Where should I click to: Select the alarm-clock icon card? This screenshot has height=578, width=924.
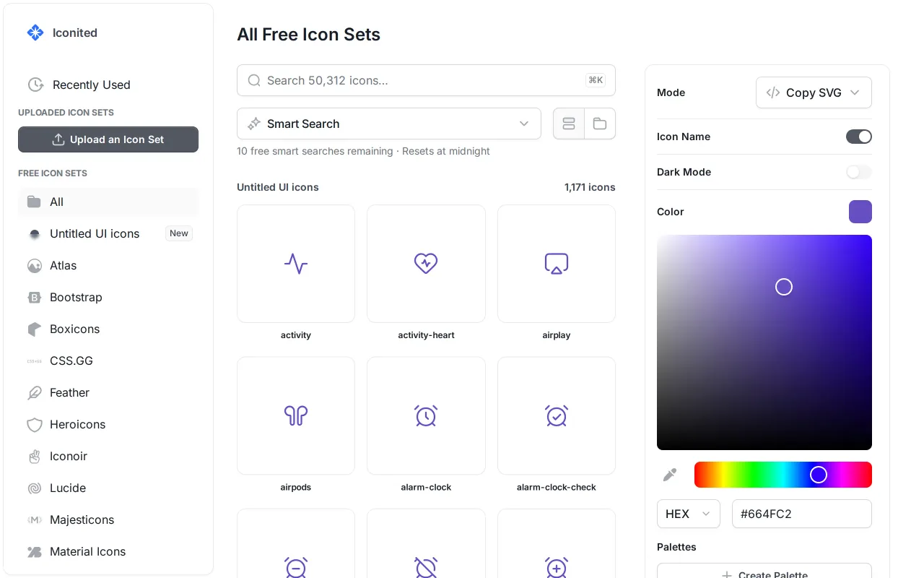426,415
